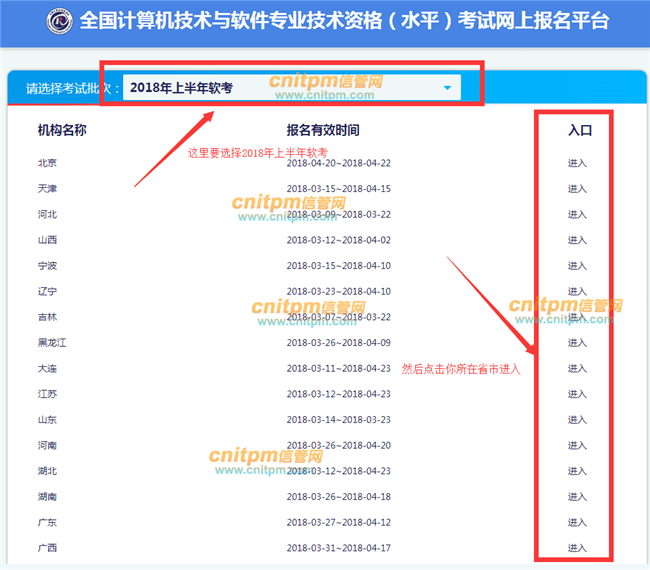Open the exam batch dropdown 2018年上半年软考
This screenshot has height=570, width=650.
click(291, 88)
